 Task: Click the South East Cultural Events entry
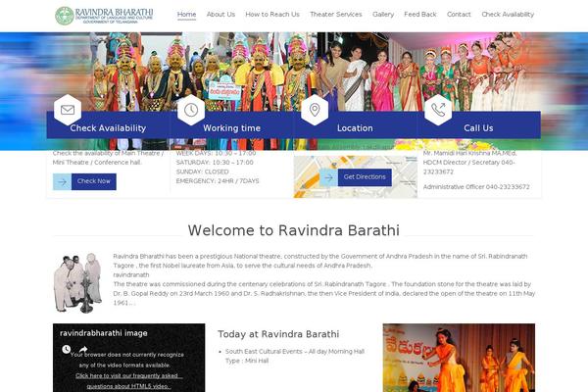[x=295, y=356]
